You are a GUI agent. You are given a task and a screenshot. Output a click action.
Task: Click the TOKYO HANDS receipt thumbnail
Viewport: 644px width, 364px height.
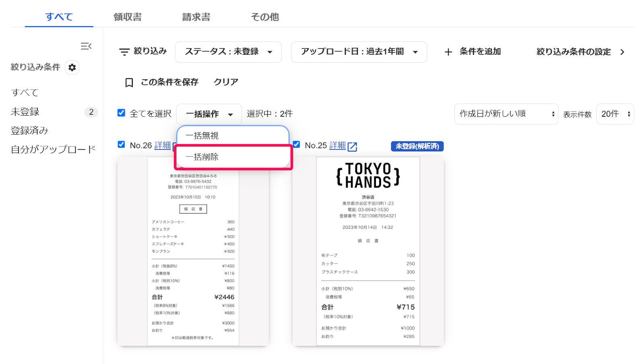(x=368, y=251)
